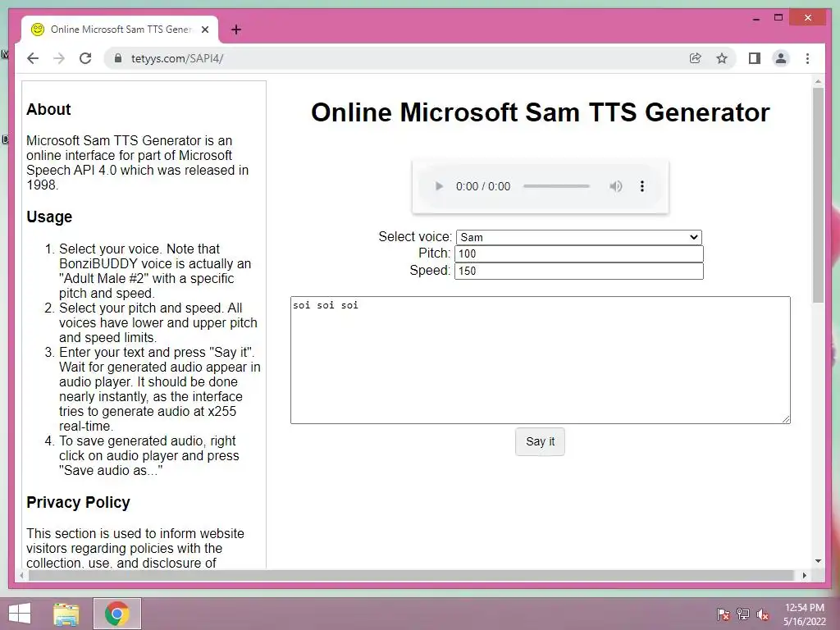840x630 pixels.
Task: Click the Select voice label
Action: (x=415, y=237)
